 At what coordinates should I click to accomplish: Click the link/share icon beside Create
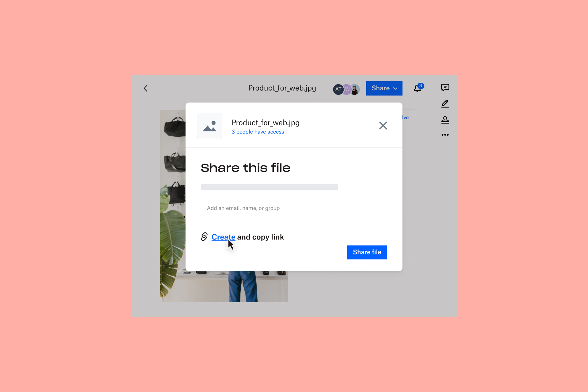click(x=204, y=237)
